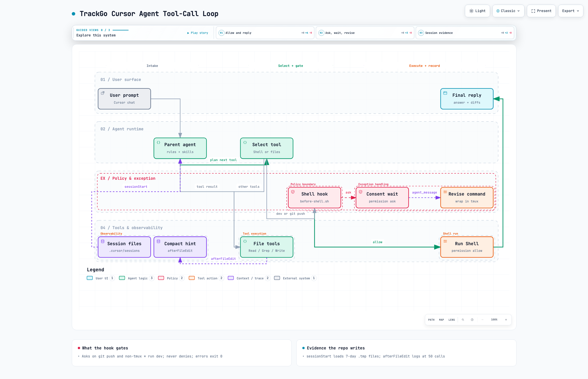Select the File tools node title
Screen dimensions: 588x379
click(x=267, y=244)
